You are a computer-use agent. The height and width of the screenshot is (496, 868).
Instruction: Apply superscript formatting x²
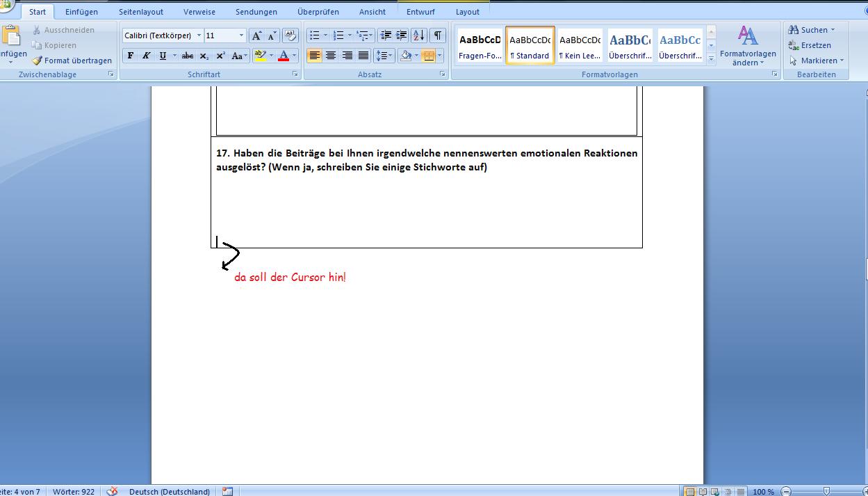point(220,56)
